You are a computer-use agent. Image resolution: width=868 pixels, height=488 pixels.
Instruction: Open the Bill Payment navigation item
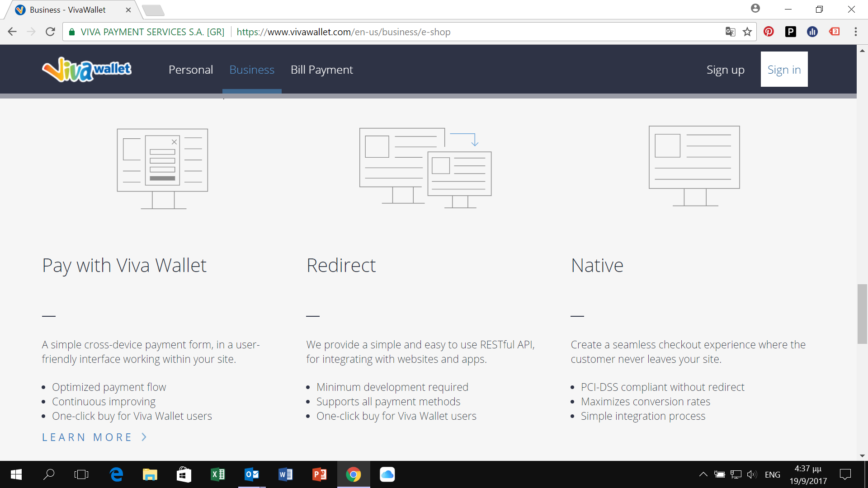pos(322,70)
